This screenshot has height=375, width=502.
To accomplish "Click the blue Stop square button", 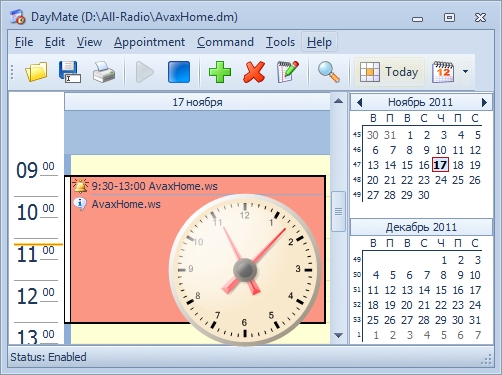I will (179, 72).
